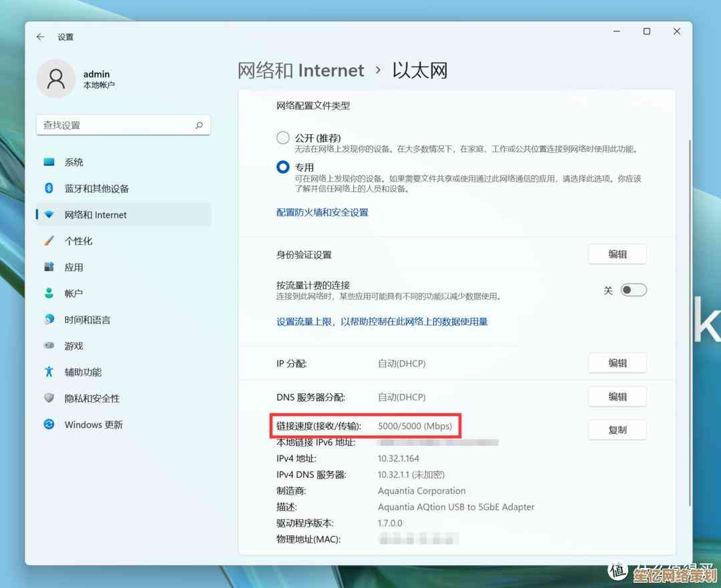Edit the authentication settings
This screenshot has height=588, width=721.
(x=617, y=254)
